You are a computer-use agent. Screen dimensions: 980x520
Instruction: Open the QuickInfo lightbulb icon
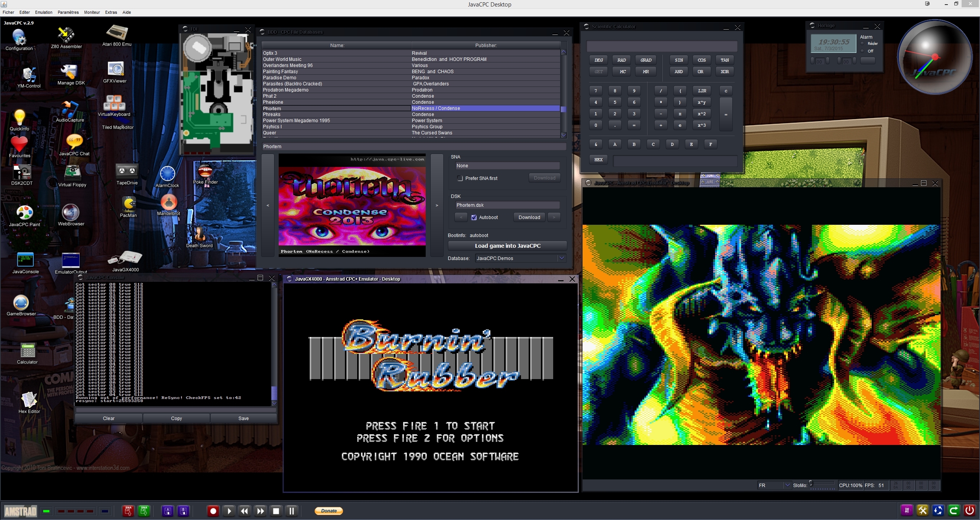coord(20,120)
